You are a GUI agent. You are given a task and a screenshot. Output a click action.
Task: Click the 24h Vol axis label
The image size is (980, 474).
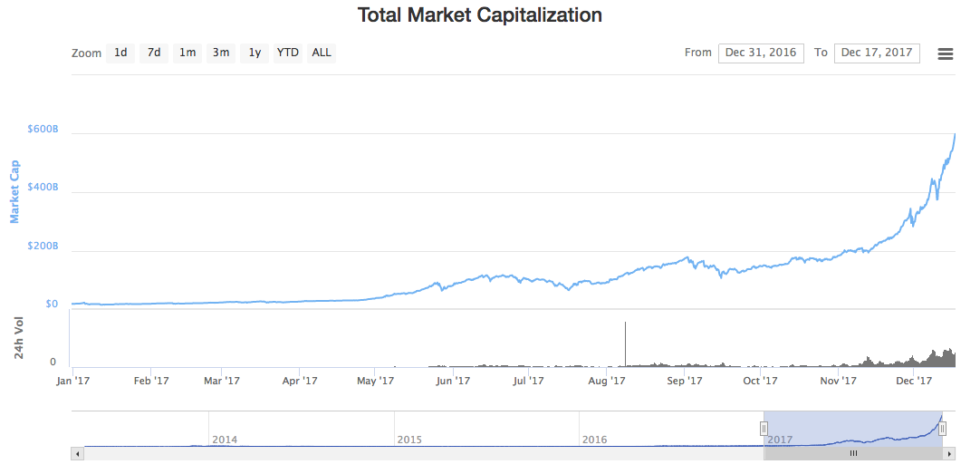(x=19, y=338)
